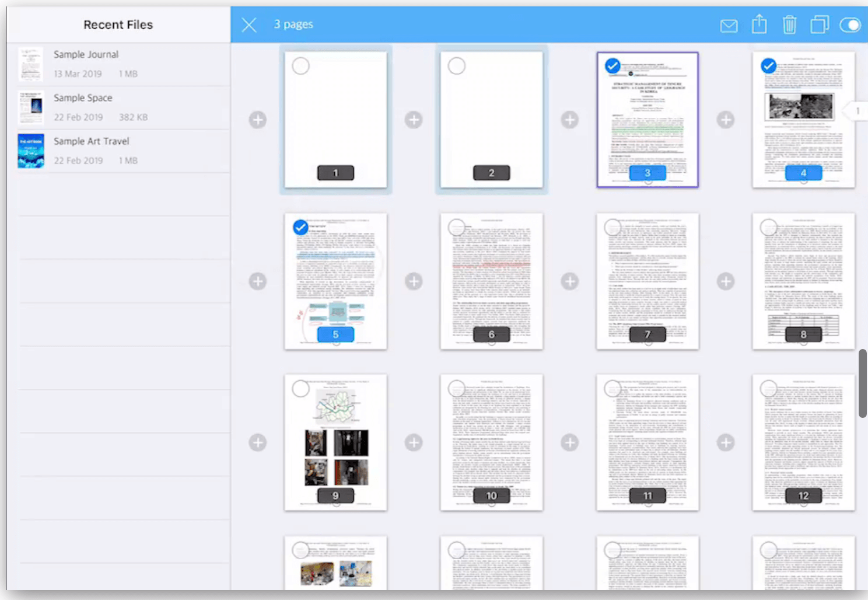The height and width of the screenshot is (600, 868).
Task: Click the Sample Art Travel cover thumbnail
Action: point(30,151)
